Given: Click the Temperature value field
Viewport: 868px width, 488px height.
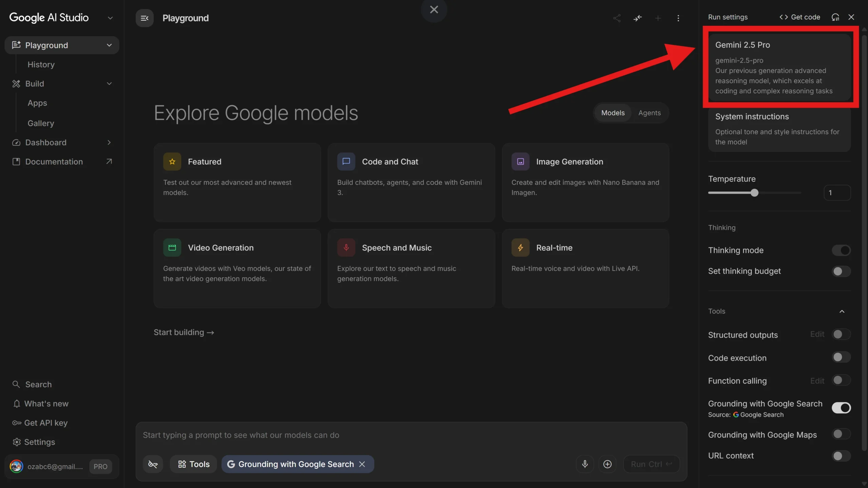Looking at the screenshot, I should point(837,193).
